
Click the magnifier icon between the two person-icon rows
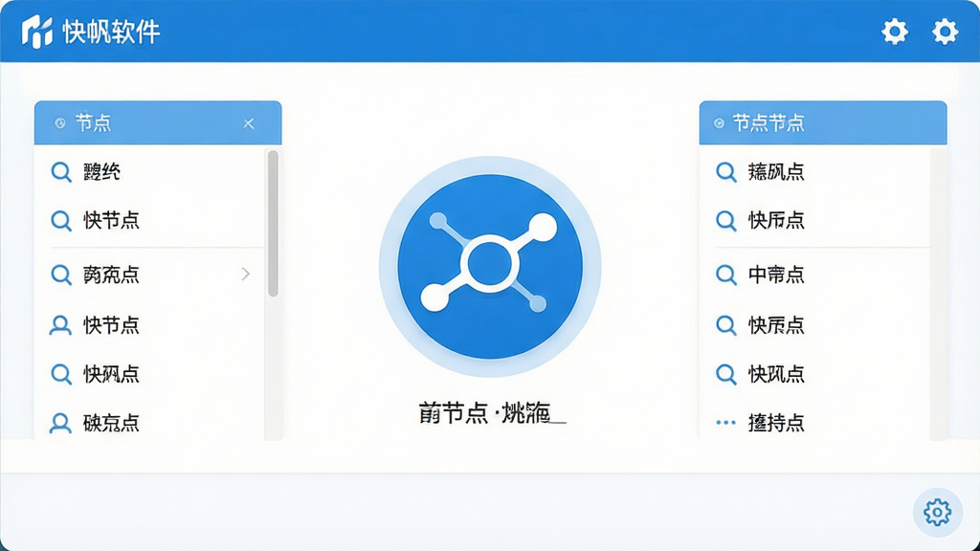click(x=61, y=374)
